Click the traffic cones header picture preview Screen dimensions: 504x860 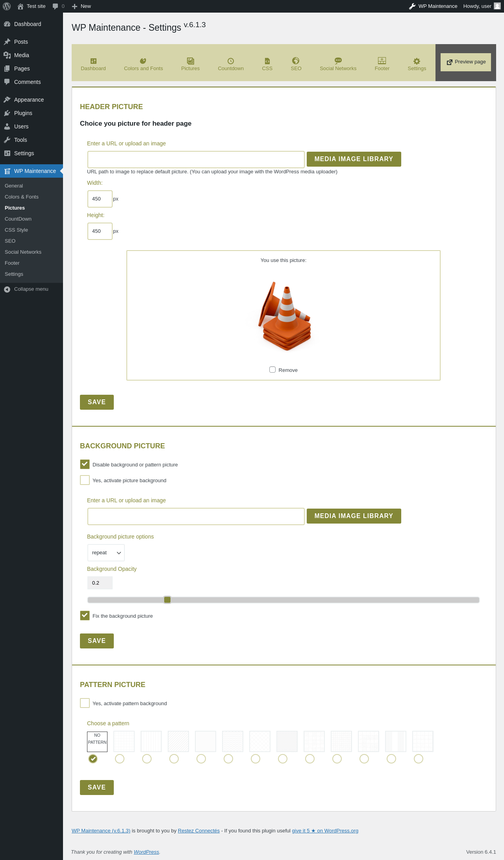coord(284,316)
